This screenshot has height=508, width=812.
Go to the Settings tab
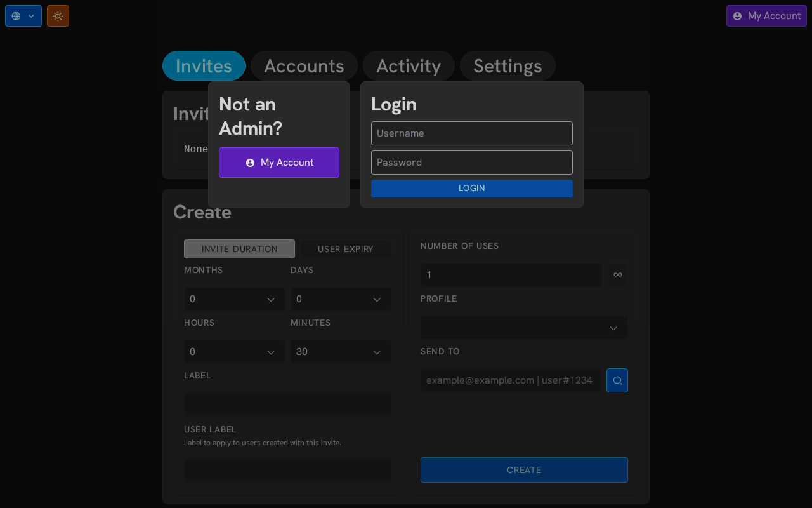click(x=507, y=66)
